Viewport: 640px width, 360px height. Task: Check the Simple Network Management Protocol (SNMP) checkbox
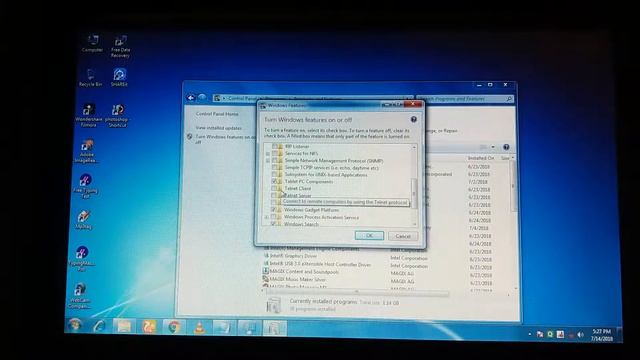[x=275, y=160]
